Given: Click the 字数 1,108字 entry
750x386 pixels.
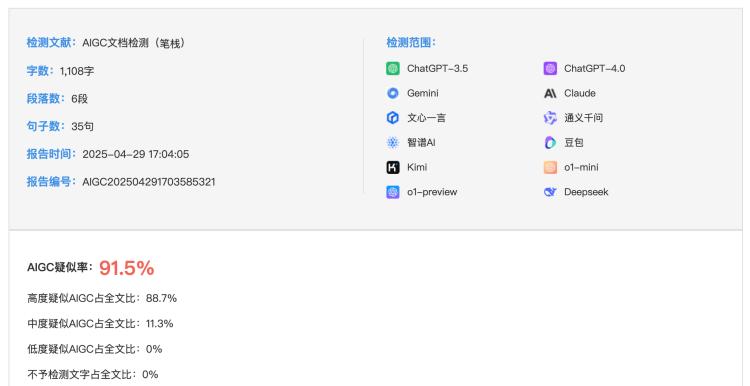Looking at the screenshot, I should tap(60, 71).
